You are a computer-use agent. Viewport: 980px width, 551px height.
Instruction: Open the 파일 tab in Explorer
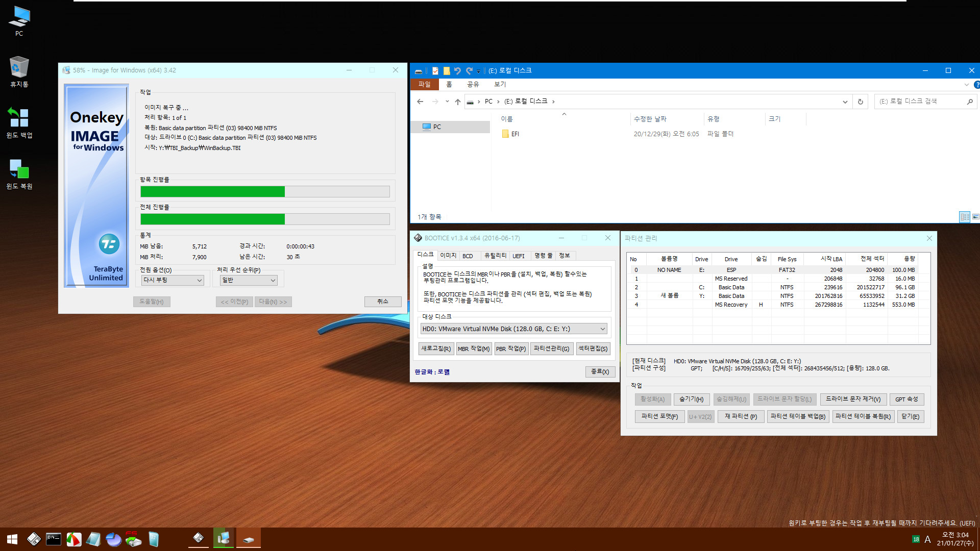[x=425, y=85]
